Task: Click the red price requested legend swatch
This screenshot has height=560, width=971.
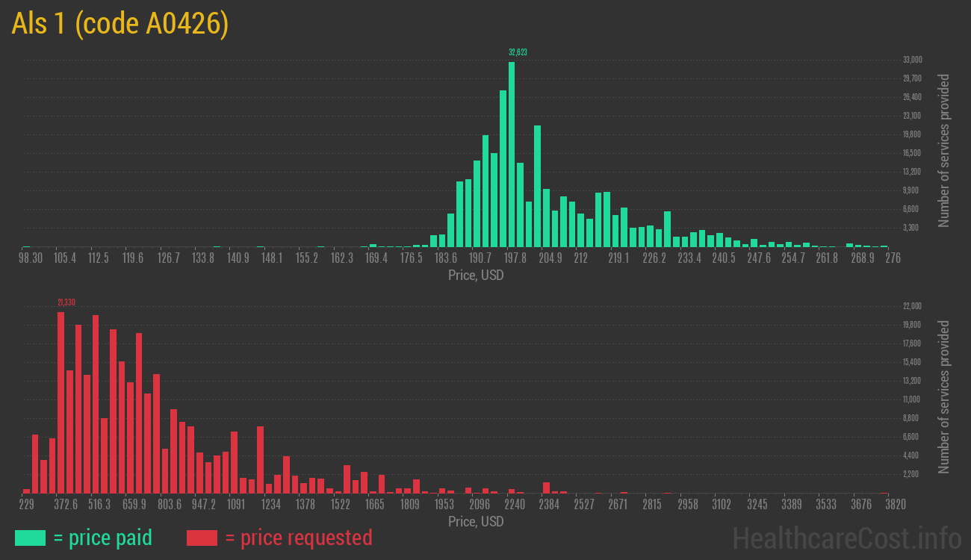Action: click(202, 538)
